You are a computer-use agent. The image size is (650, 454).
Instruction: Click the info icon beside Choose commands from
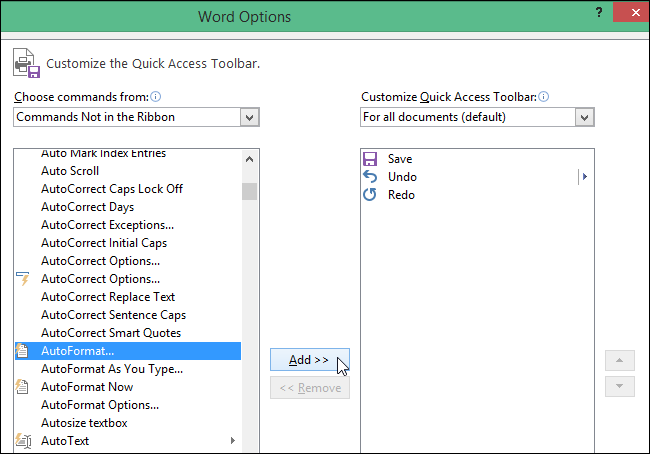pyautogui.click(x=156, y=97)
